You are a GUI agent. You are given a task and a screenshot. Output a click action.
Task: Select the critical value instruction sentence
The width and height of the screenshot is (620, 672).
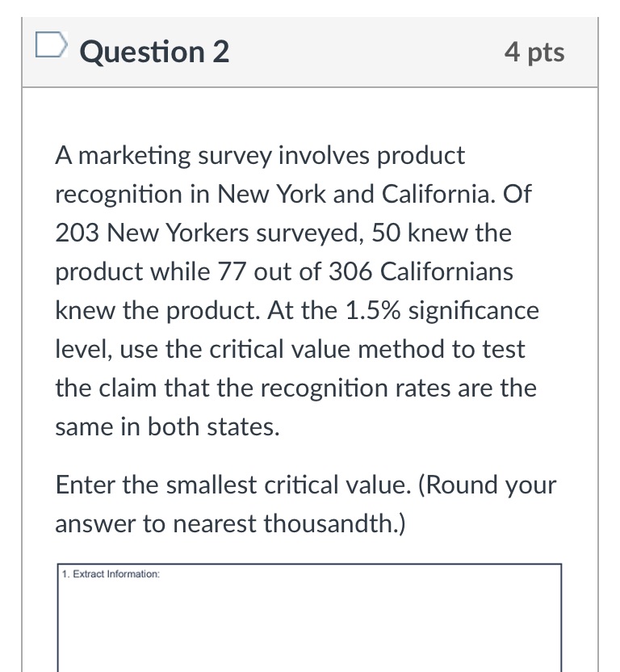click(305, 504)
